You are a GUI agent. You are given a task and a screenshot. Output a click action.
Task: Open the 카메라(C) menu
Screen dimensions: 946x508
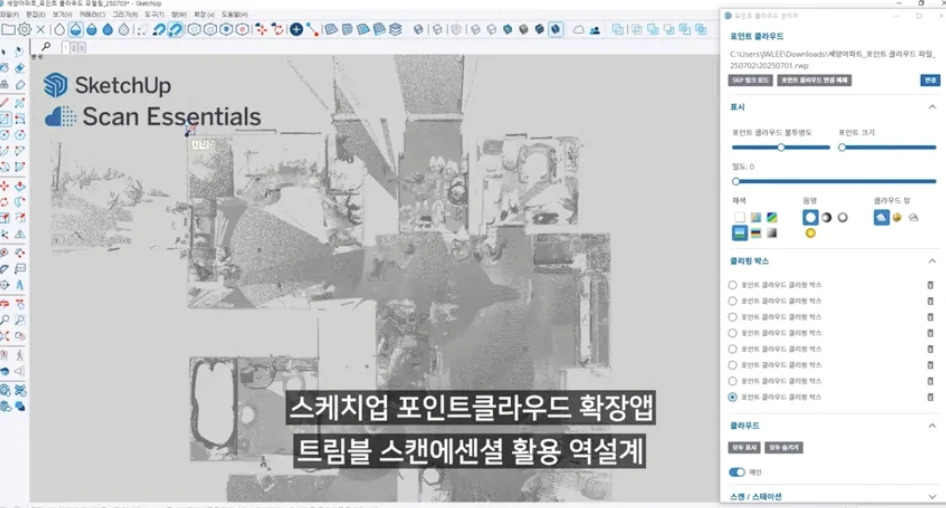click(x=92, y=14)
